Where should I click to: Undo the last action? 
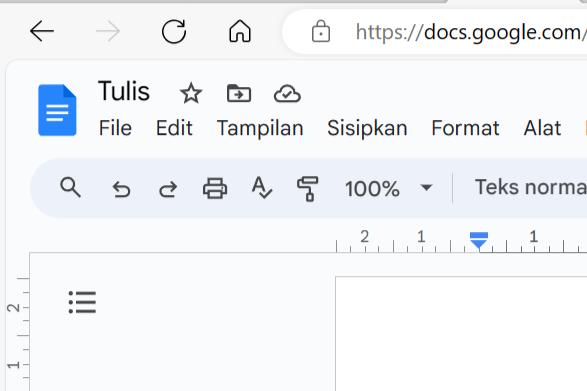click(x=121, y=189)
